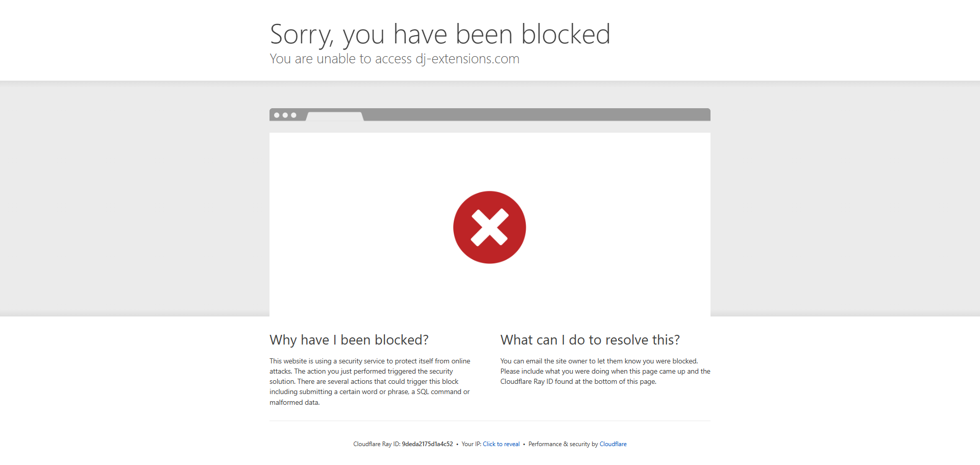
Task: Click the 'Cloudflare Ray ID:' label
Action: pyautogui.click(x=377, y=444)
